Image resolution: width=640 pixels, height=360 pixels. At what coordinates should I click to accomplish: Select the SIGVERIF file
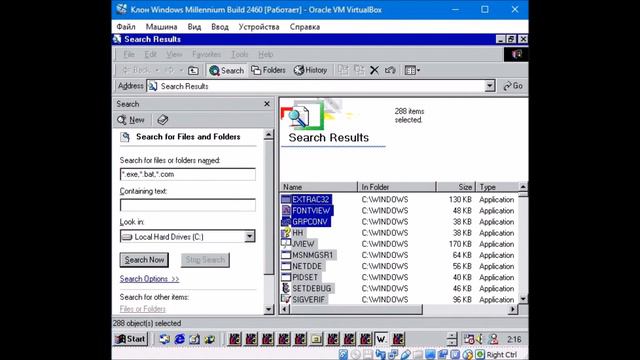(x=309, y=300)
